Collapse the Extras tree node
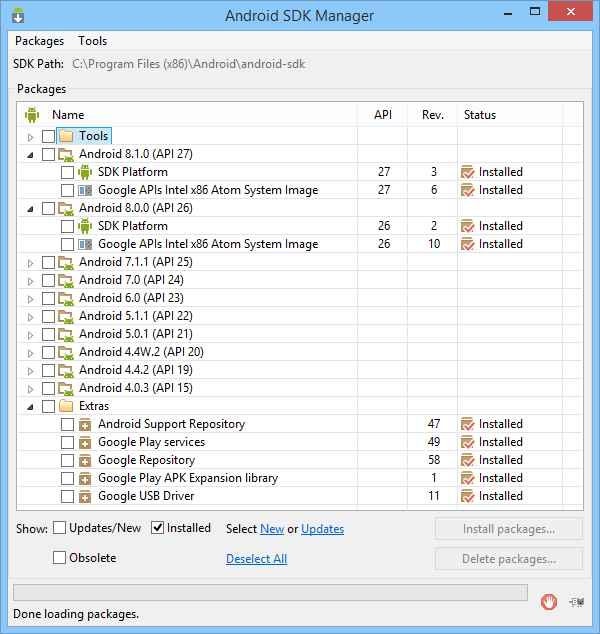Image resolution: width=600 pixels, height=634 pixels. tap(30, 407)
